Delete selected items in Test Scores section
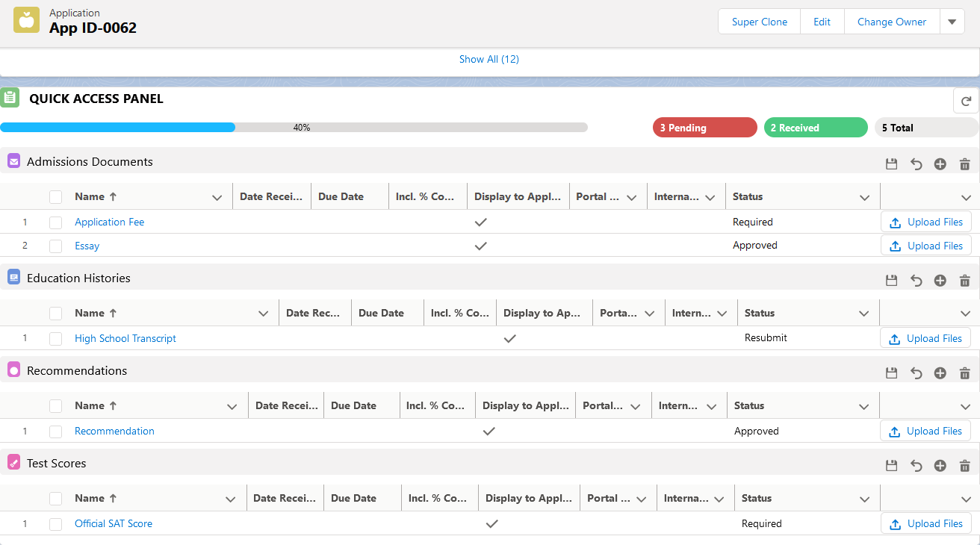 [964, 466]
